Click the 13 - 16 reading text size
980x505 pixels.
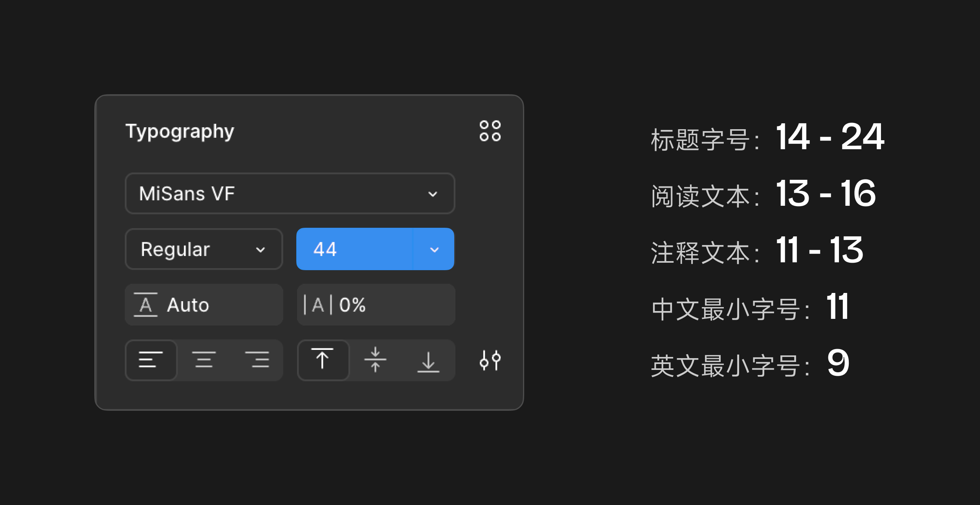(826, 194)
